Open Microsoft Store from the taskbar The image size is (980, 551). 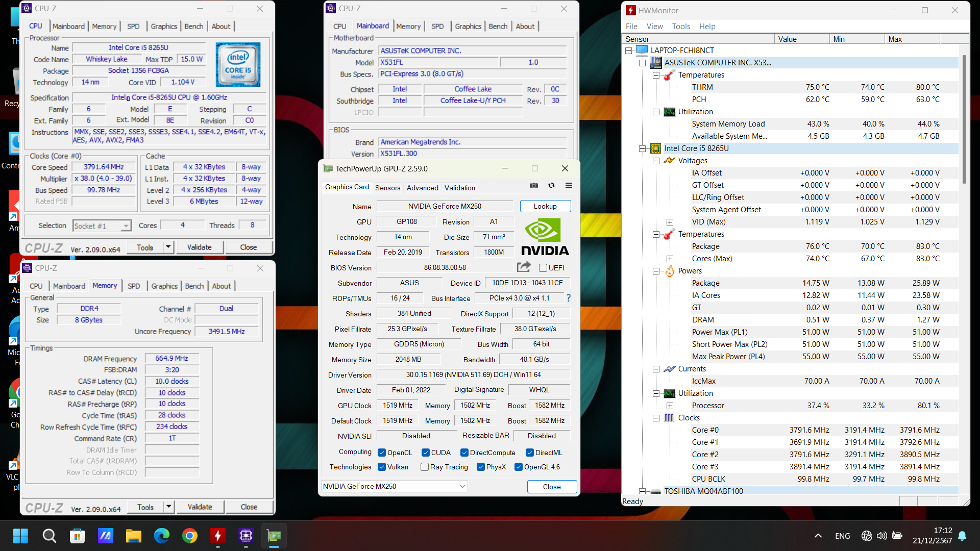(77, 536)
